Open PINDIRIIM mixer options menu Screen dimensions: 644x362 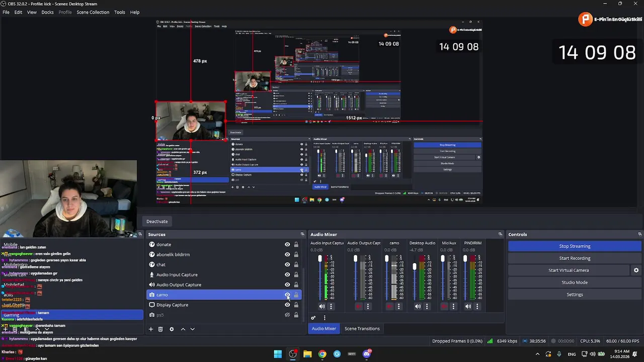click(x=477, y=306)
